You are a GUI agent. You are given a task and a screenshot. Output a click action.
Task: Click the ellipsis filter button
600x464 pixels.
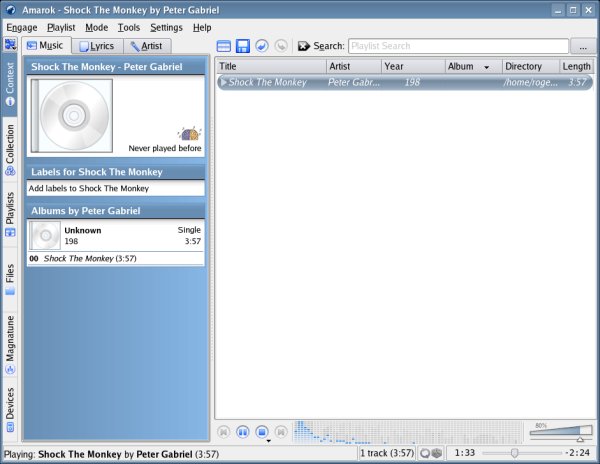[583, 46]
